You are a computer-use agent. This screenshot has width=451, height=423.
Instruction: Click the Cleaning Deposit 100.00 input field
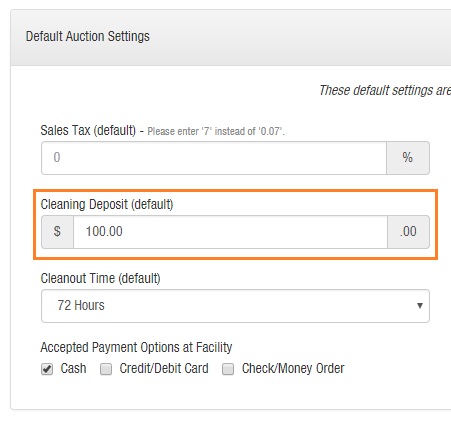coord(230,232)
